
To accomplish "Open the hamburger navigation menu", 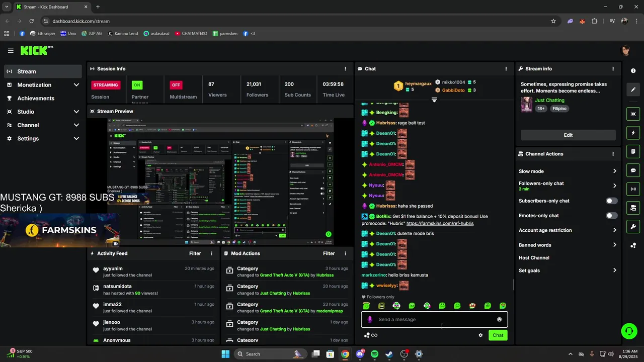I will [11, 51].
